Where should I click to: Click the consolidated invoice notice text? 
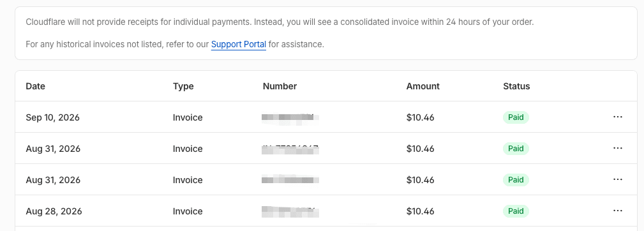coord(280,22)
